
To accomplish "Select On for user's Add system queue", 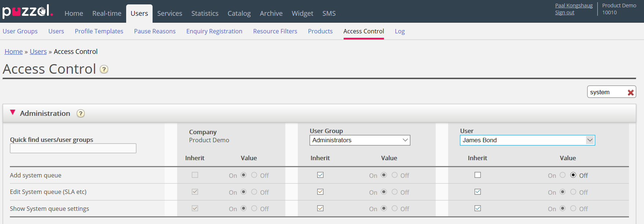I will 563,175.
